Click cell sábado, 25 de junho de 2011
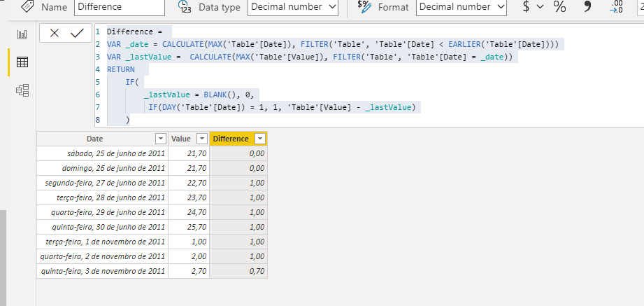The width and height of the screenshot is (644, 306). click(102, 153)
